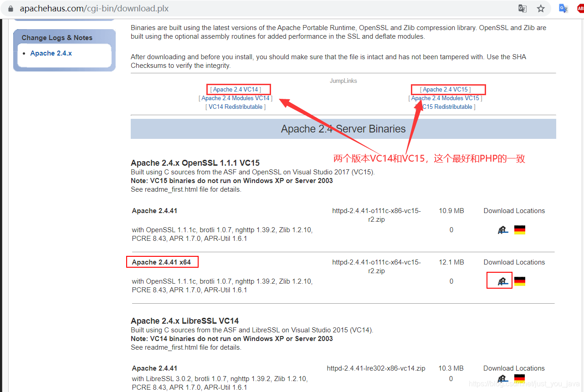Click file name httpd-2.4.41-o111c-x86-vc15-r2.zip
The height and width of the screenshot is (392, 584).
376,215
